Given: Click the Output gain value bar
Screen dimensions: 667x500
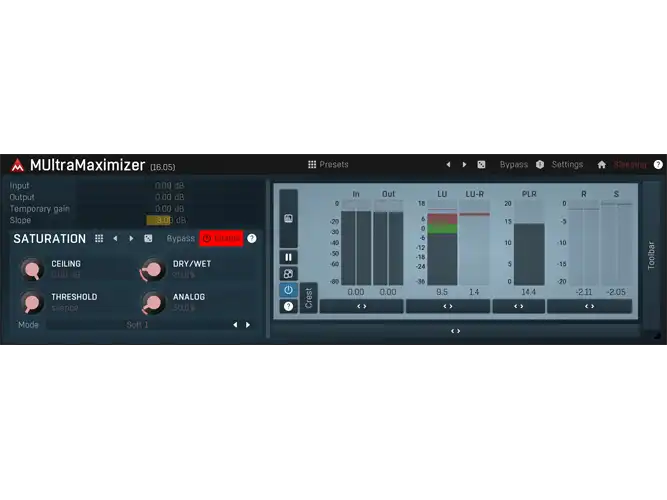Looking at the screenshot, I should click(x=170, y=197).
